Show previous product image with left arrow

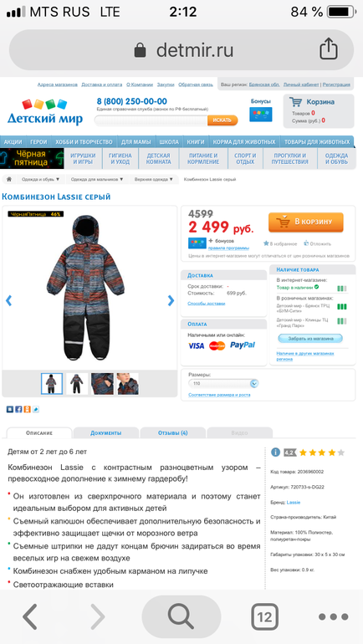click(8, 300)
